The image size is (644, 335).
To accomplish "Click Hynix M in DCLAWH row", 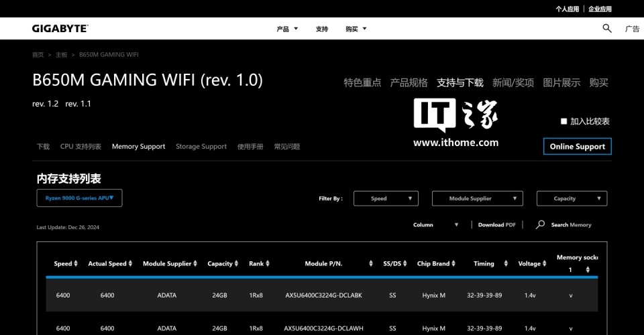I will tap(434, 328).
